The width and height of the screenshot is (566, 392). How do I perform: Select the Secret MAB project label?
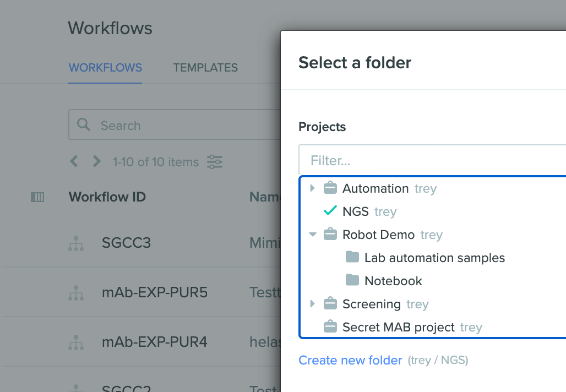click(x=399, y=327)
